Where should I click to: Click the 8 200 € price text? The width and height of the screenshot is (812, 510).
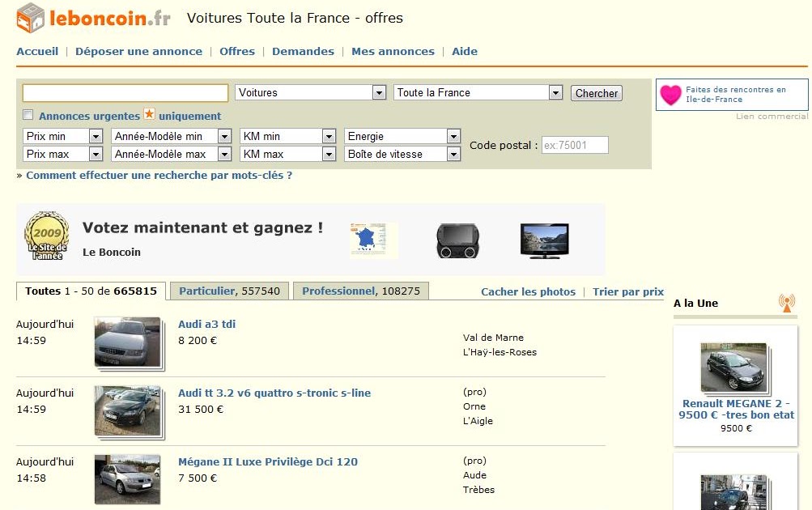[x=198, y=341]
